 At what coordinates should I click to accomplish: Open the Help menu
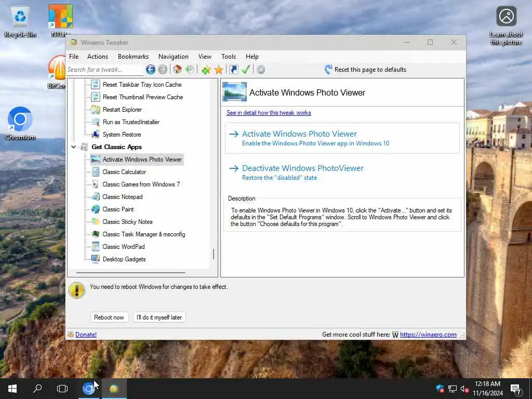click(252, 57)
